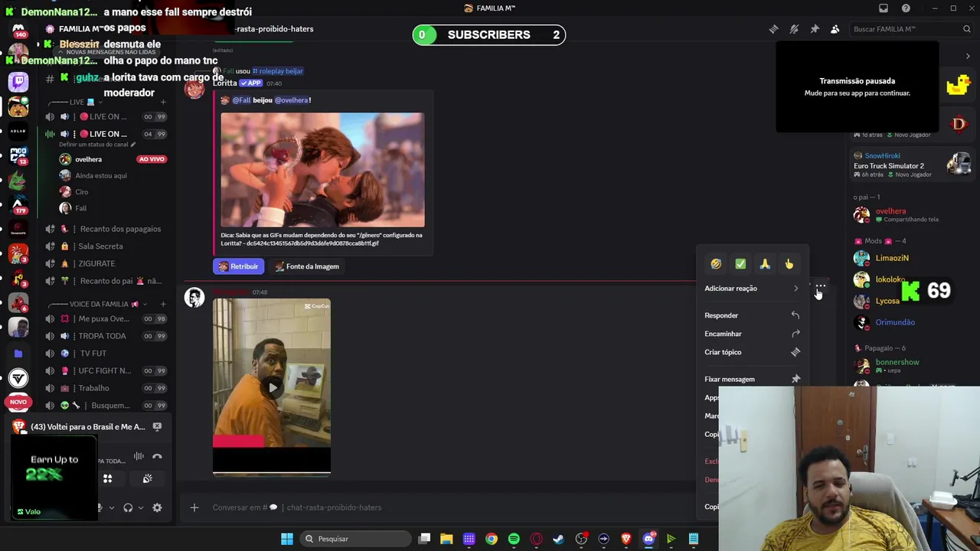Expand the activity panel right chevron
This screenshot has height=551, width=980.
tap(968, 56)
